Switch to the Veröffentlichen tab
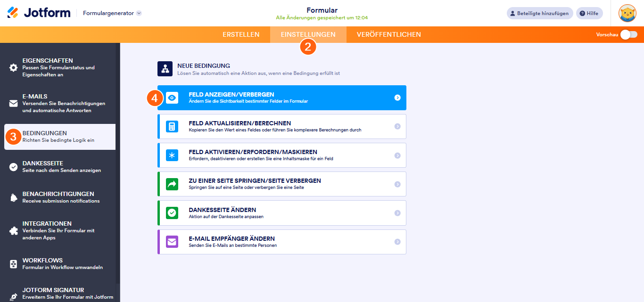This screenshot has width=644, height=302. pos(388,34)
